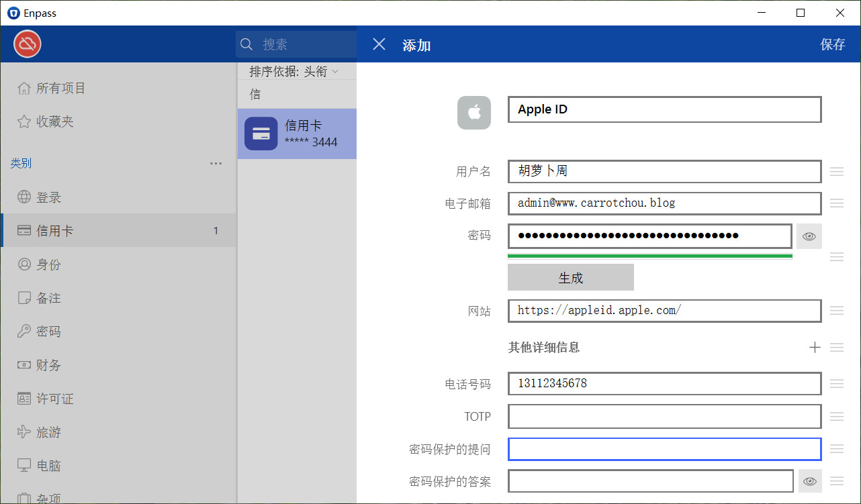Click drag handle beside 其他详细信息 section
Screen dimensions: 861x504
click(837, 347)
